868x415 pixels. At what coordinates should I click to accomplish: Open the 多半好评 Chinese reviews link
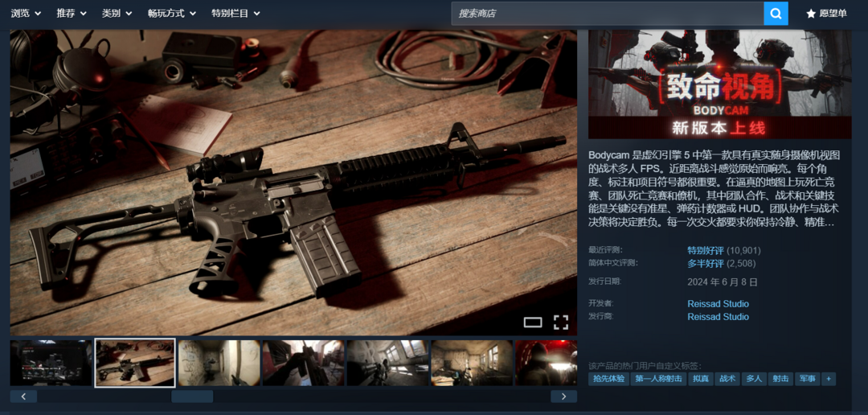[706, 263]
